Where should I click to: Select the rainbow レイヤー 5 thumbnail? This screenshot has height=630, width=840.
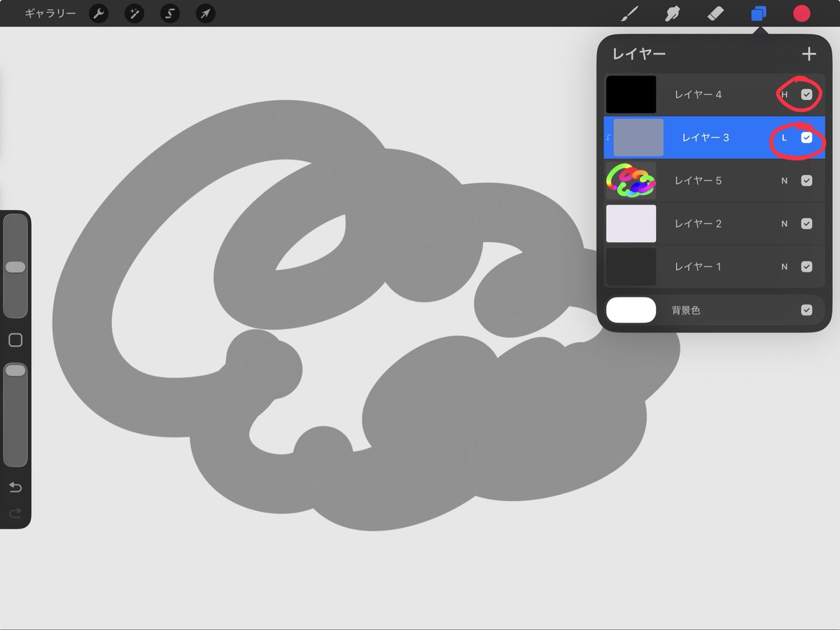tap(631, 181)
